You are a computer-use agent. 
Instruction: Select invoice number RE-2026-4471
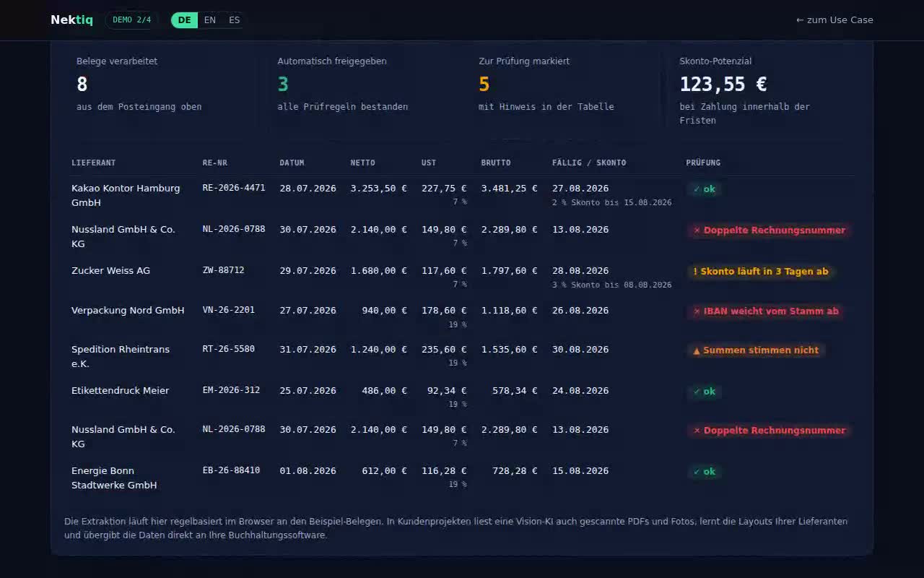pyautogui.click(x=234, y=188)
